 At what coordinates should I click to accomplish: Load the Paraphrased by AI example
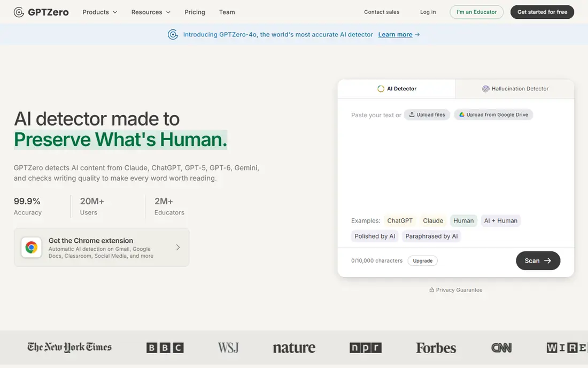pyautogui.click(x=431, y=236)
